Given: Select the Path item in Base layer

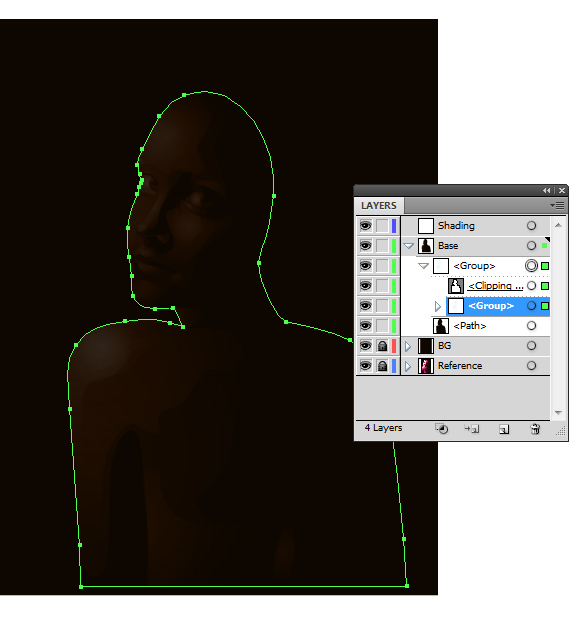Looking at the screenshot, I should coord(470,326).
